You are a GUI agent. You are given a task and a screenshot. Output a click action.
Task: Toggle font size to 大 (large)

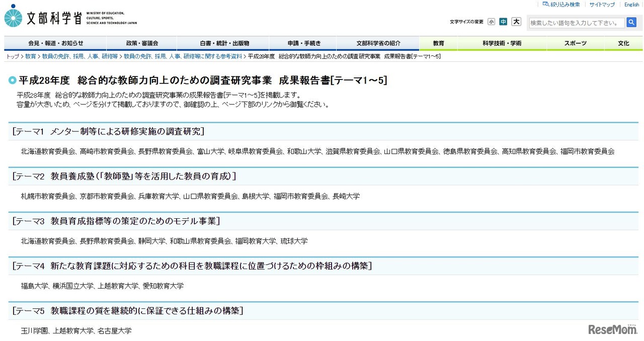(x=516, y=22)
